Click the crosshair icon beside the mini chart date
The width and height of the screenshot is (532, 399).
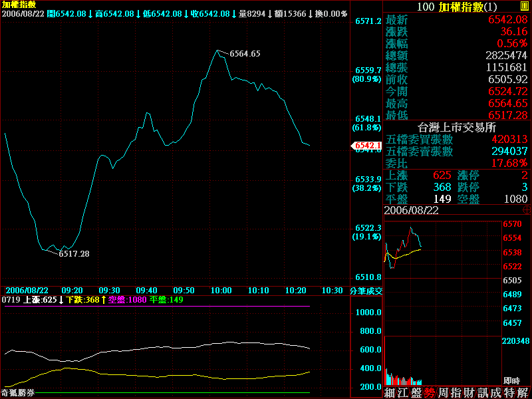click(527, 209)
